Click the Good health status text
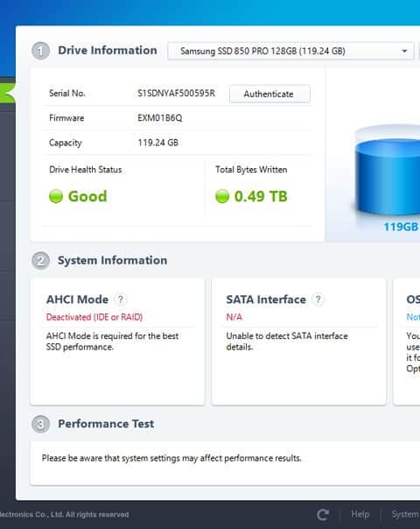 coord(87,196)
